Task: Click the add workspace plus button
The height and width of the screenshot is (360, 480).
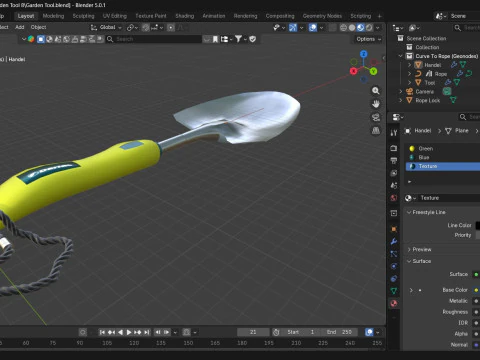Action: [379, 16]
